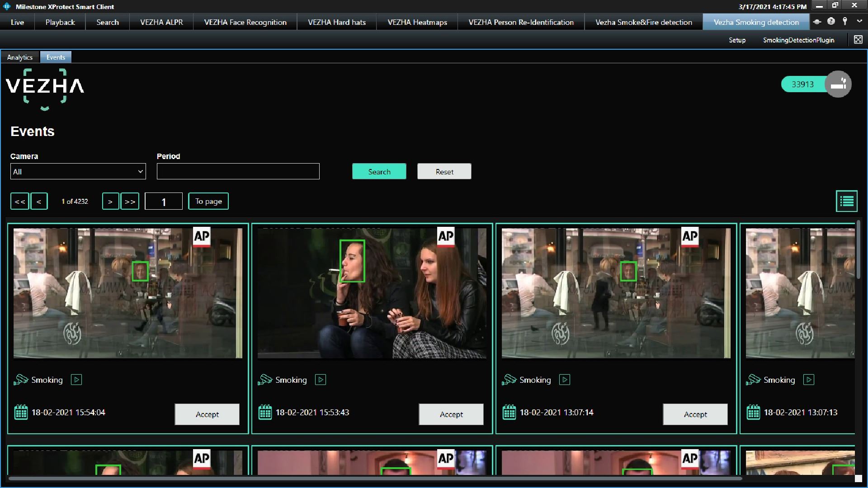Click the Search button

379,171
